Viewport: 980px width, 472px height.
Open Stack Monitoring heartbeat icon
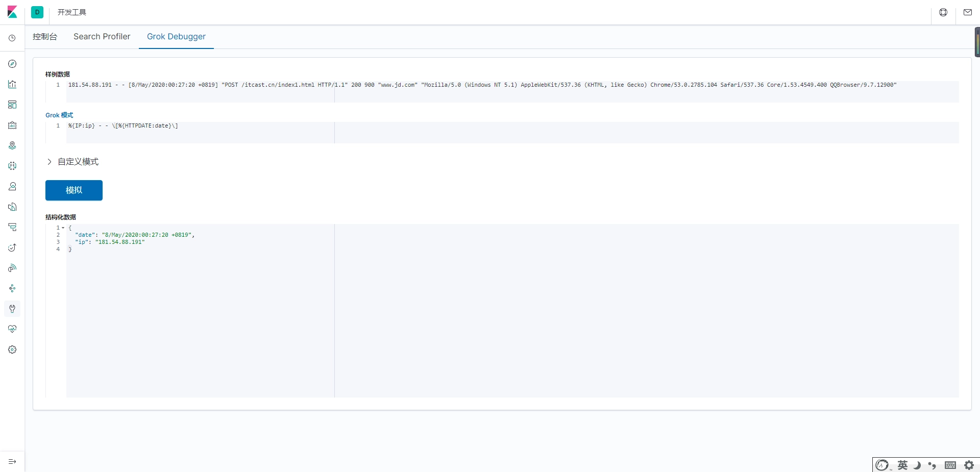pyautogui.click(x=12, y=329)
